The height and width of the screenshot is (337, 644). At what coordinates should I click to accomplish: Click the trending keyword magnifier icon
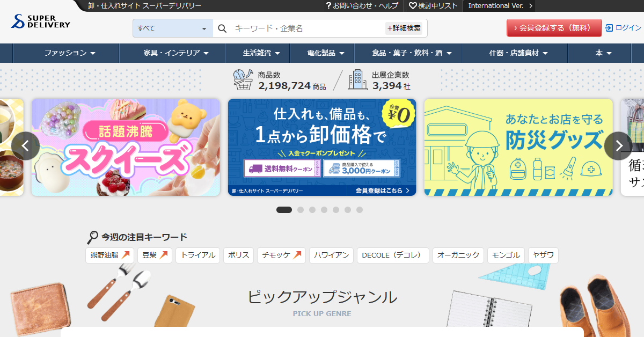click(92, 237)
